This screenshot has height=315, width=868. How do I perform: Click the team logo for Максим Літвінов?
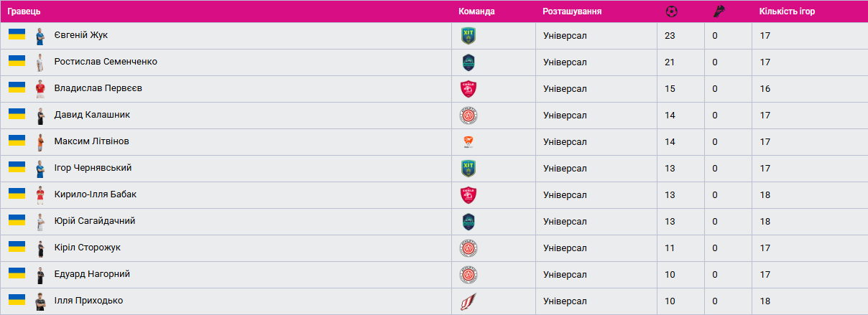(x=468, y=142)
